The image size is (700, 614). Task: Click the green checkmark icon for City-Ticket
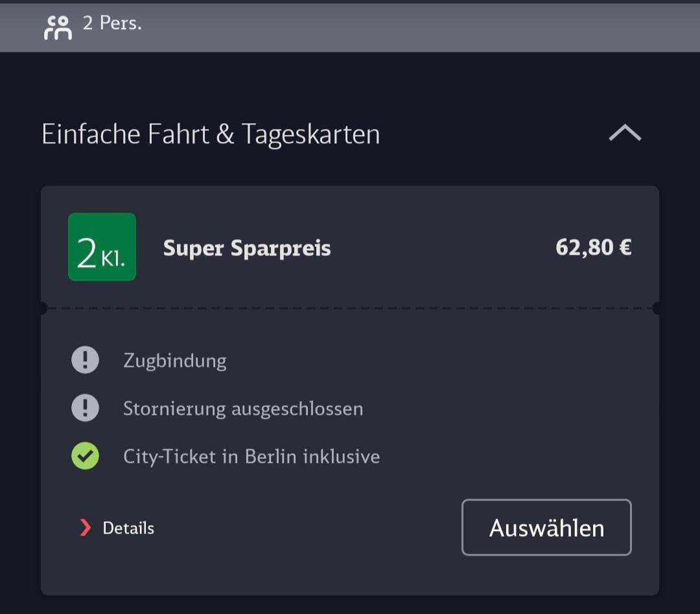pos(85,456)
